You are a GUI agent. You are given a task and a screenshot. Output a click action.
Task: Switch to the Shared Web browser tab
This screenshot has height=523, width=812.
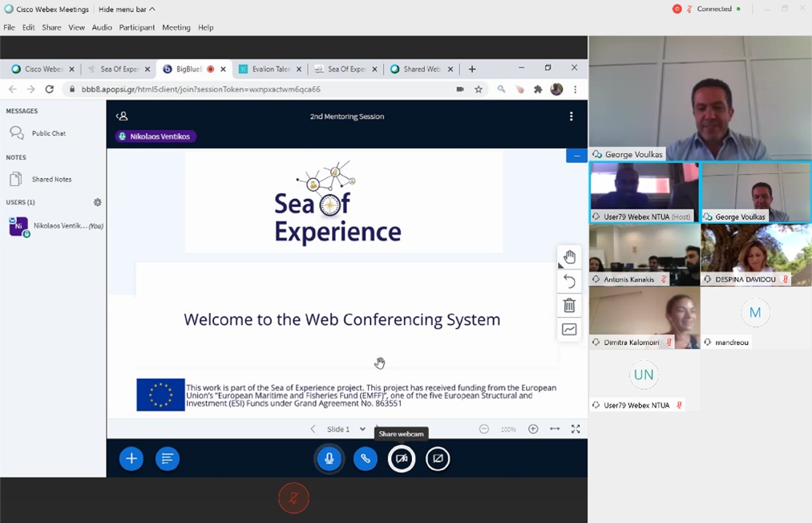422,69
